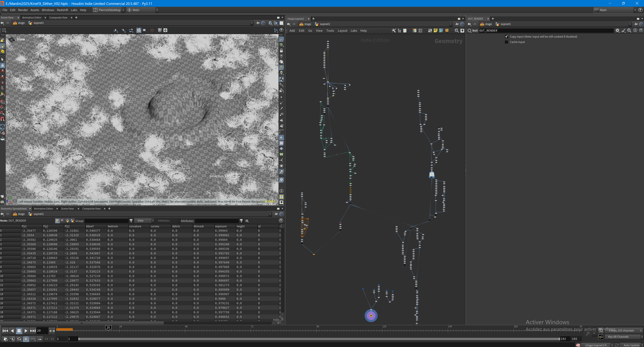
Task: Open parameter pane help question mark
Action: click(x=641, y=31)
